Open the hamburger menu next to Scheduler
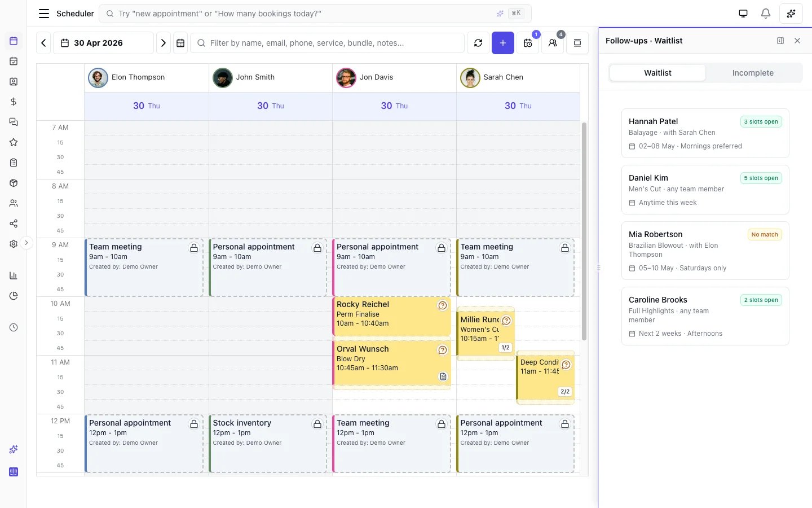This screenshot has width=812, height=508. (43, 14)
